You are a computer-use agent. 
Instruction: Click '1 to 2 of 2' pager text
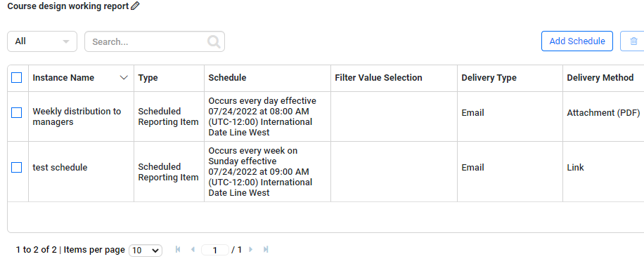coord(36,250)
